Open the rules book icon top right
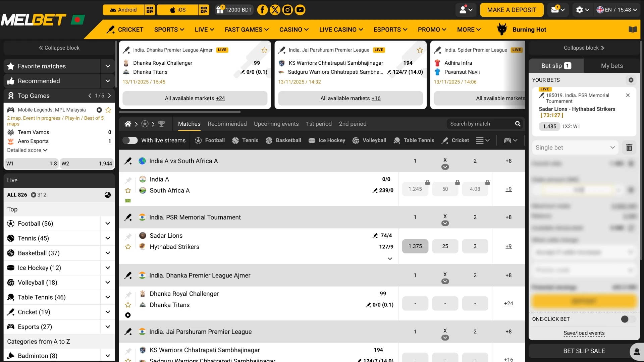Viewport: 644px width, 362px height. click(633, 29)
